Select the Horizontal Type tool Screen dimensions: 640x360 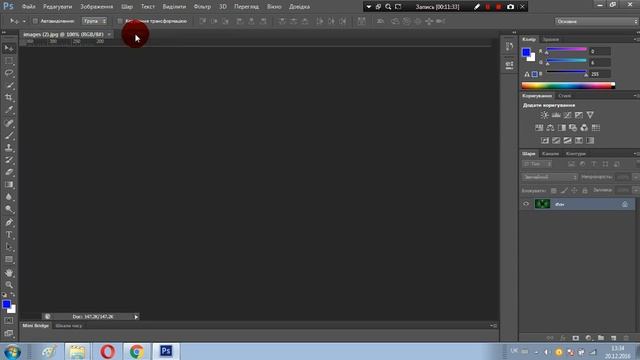(9, 235)
